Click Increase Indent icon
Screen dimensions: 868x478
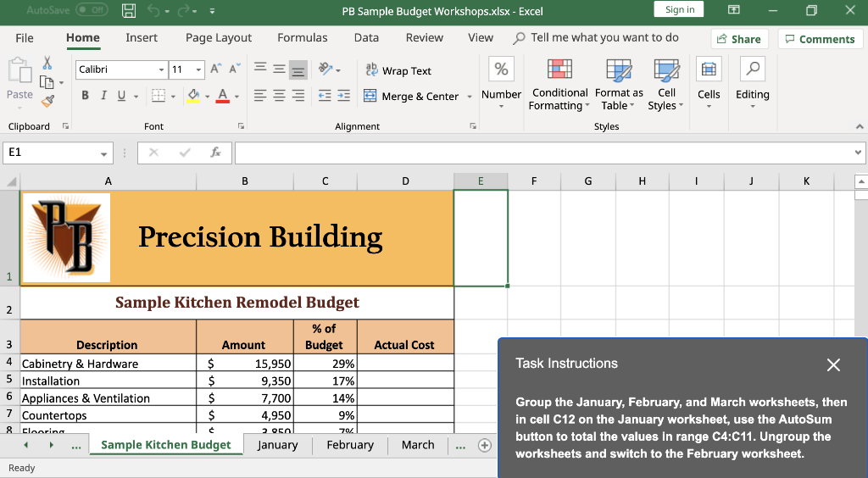344,96
